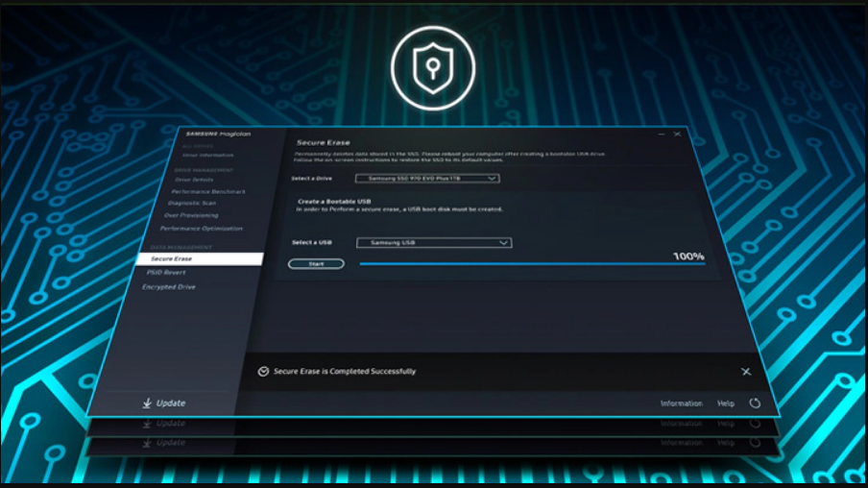Click the checkmark icon in the notification
This screenshot has height=488, width=868.
pos(263,372)
